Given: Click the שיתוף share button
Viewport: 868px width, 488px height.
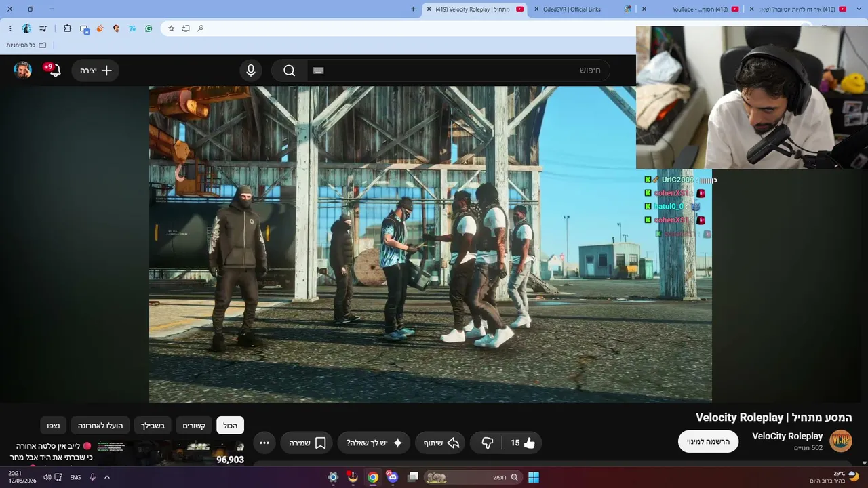Looking at the screenshot, I should [441, 443].
